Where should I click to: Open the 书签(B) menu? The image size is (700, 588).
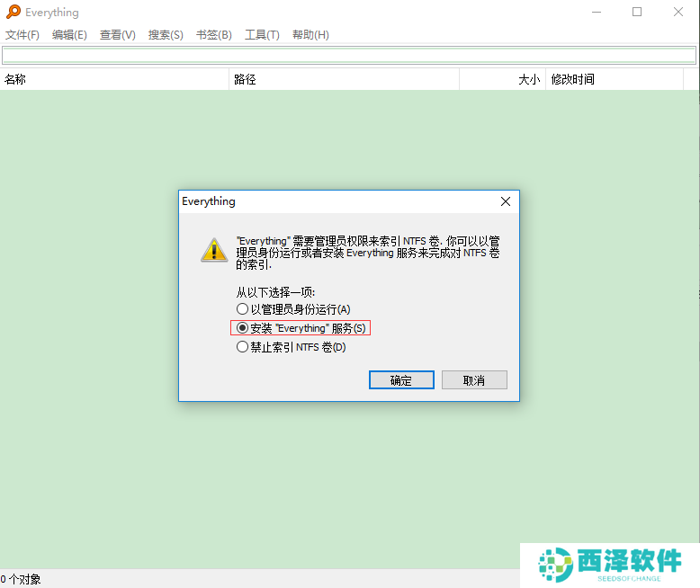[214, 35]
